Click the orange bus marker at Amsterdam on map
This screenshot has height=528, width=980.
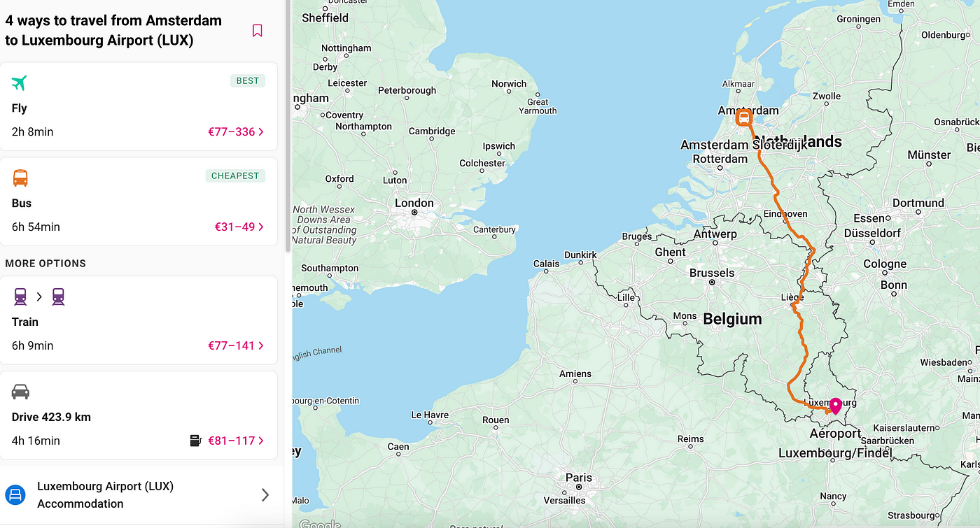(x=743, y=118)
